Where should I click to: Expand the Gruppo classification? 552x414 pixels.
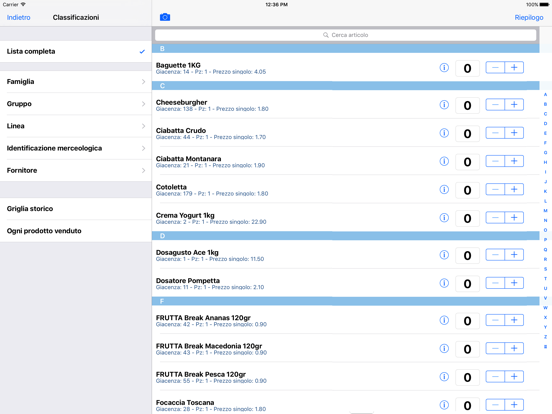point(76,104)
